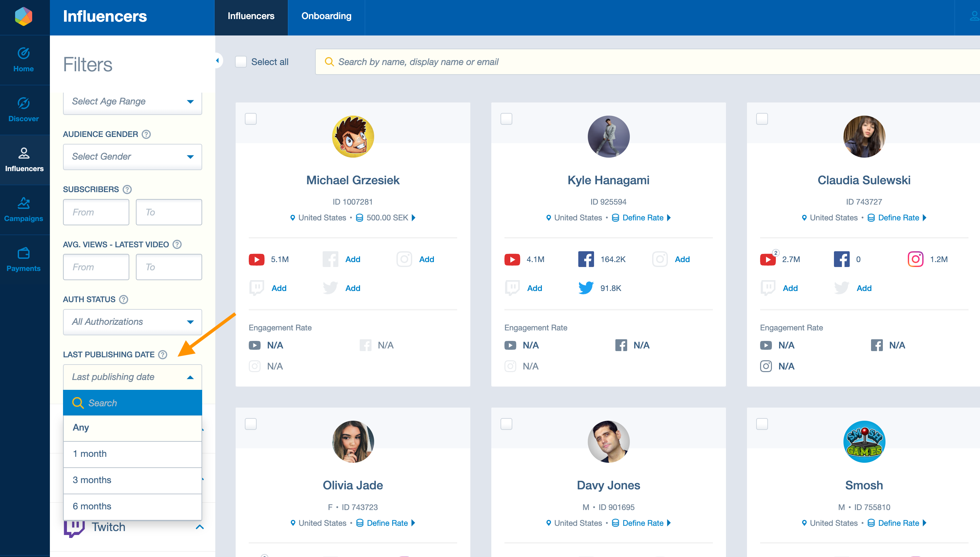
Task: Click the Avg. Views From field
Action: point(96,267)
